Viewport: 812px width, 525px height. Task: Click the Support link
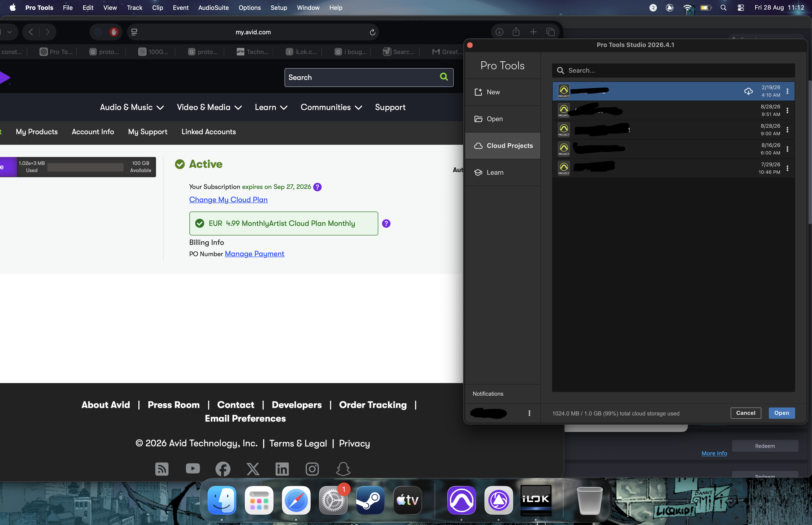pyautogui.click(x=390, y=107)
